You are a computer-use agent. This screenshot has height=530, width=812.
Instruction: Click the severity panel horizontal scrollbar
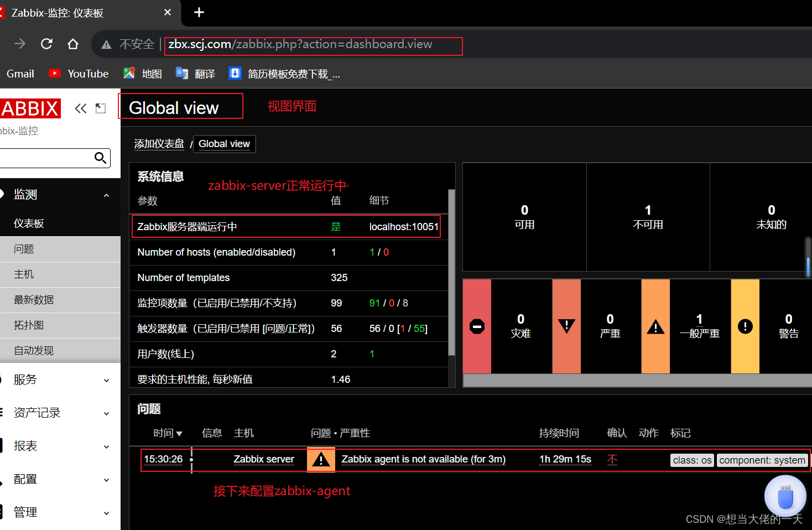(637, 380)
